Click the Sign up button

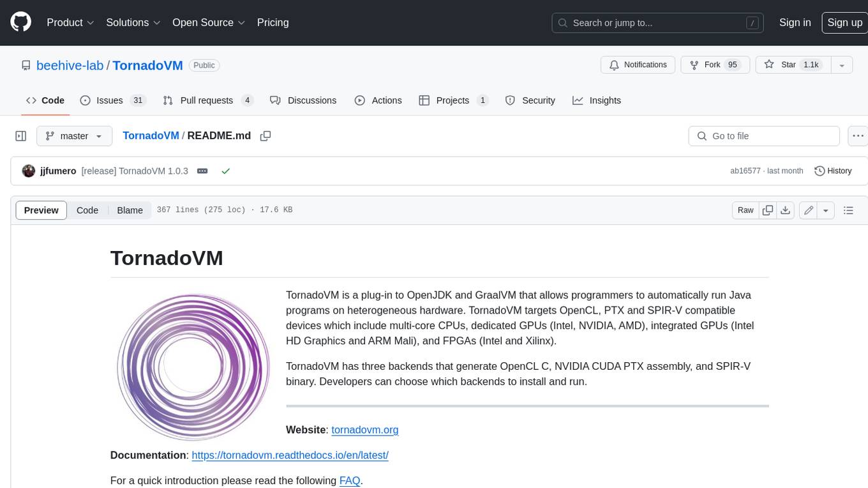tap(844, 22)
